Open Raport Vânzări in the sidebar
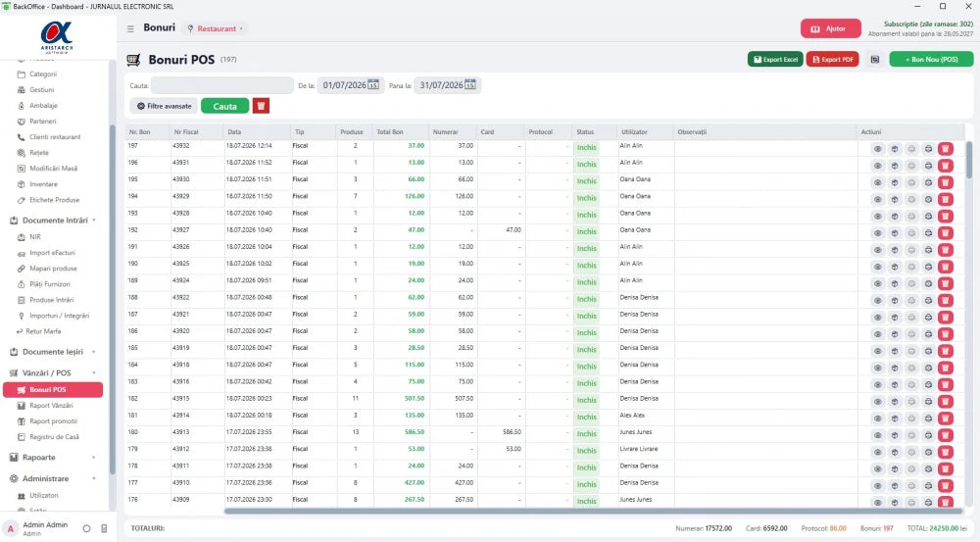The height and width of the screenshot is (542, 980). (51, 406)
